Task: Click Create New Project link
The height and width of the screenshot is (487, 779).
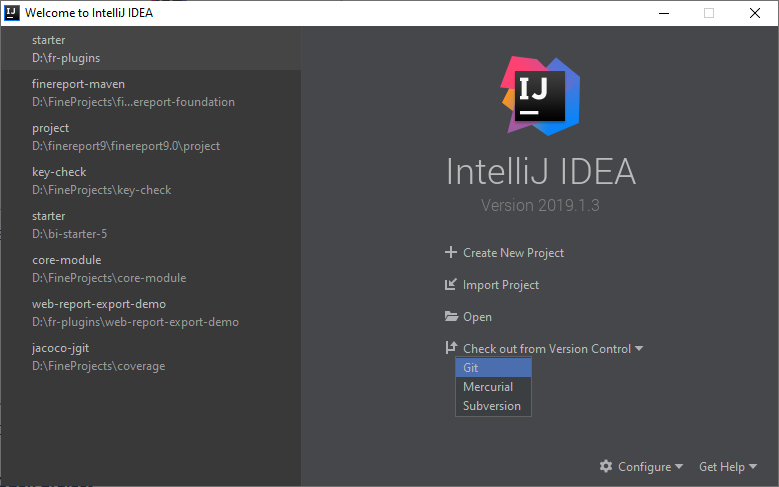Action: coord(513,253)
